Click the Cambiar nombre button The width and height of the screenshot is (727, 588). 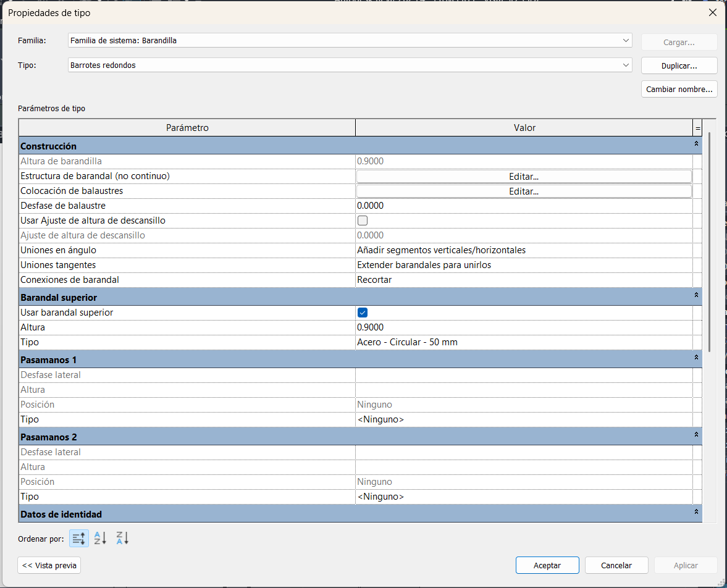(679, 90)
